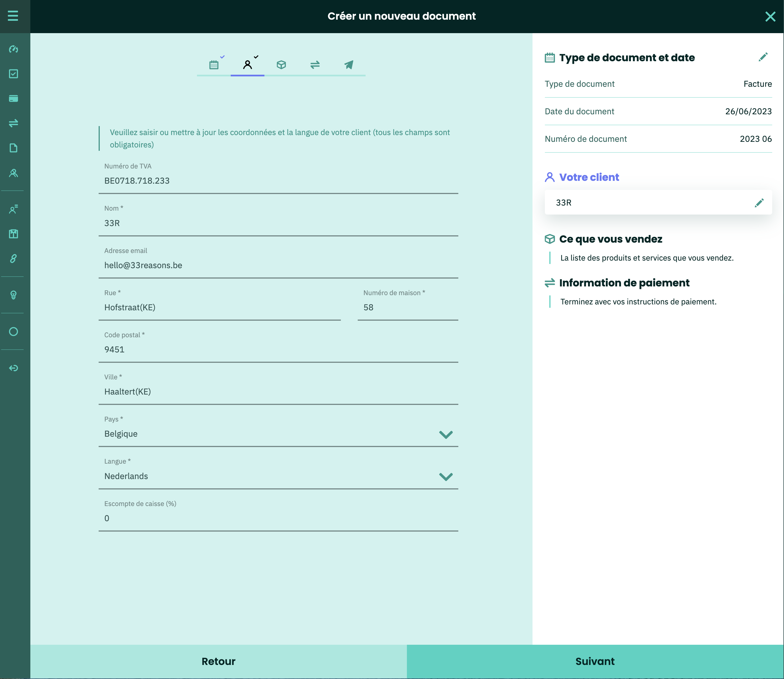The width and height of the screenshot is (784, 679).
Task: Open the credit card sidebar icon
Action: click(x=14, y=99)
